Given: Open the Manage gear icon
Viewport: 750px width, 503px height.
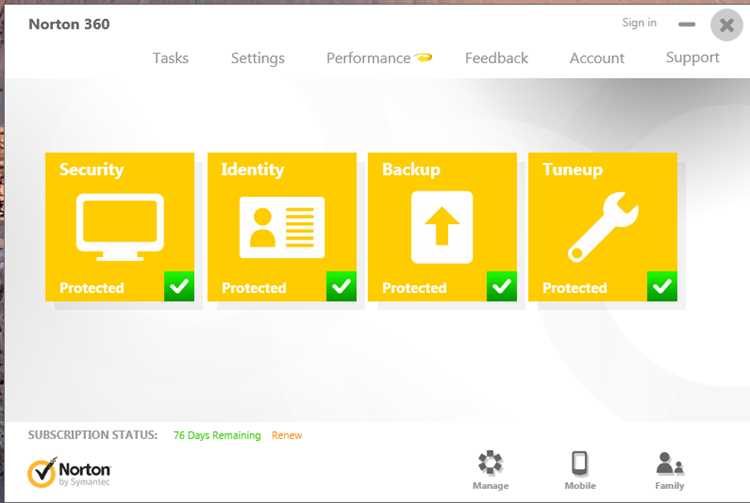Looking at the screenshot, I should [x=490, y=463].
